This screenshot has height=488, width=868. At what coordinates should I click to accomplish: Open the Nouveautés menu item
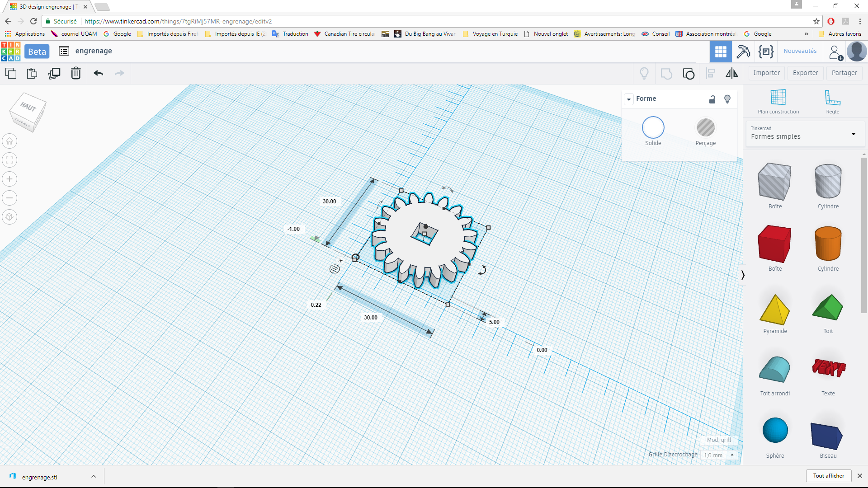click(x=800, y=51)
